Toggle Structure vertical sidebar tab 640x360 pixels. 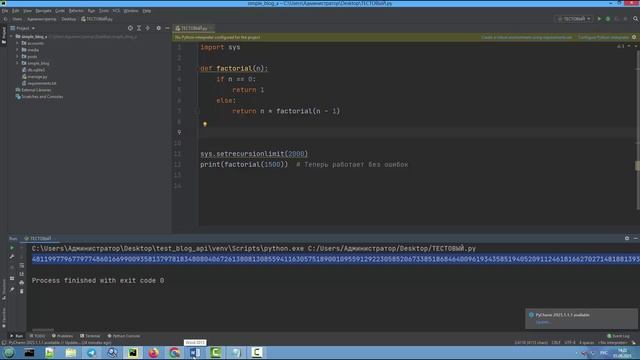3,289
